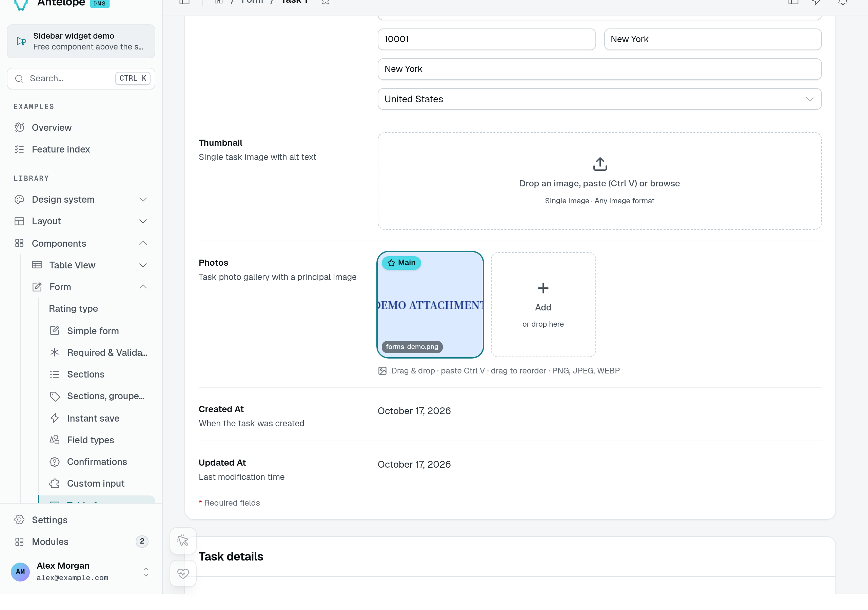Viewport: 868px width, 610px height.
Task: Click the Antelope logo icon
Action: coord(21,4)
